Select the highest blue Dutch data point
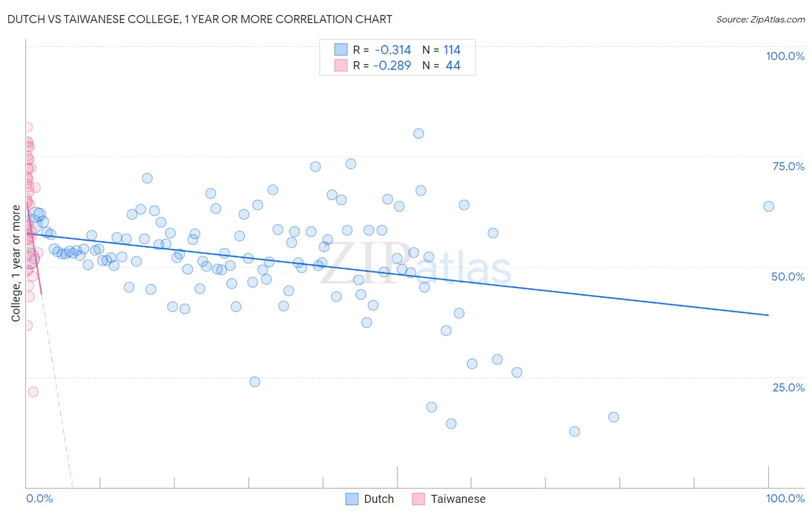Viewport: 812px width, 515px height. click(419, 133)
